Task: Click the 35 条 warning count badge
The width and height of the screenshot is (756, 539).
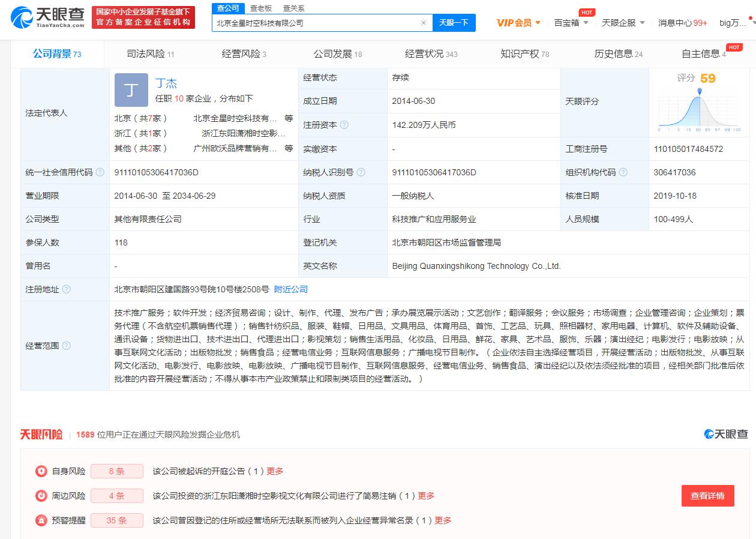Action: pos(117,520)
